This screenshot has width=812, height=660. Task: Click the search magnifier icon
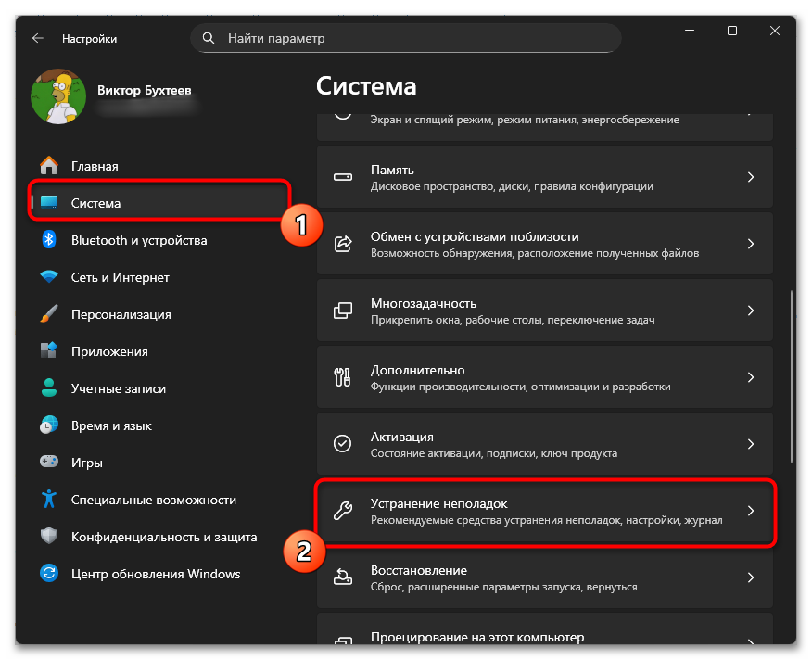(209, 38)
